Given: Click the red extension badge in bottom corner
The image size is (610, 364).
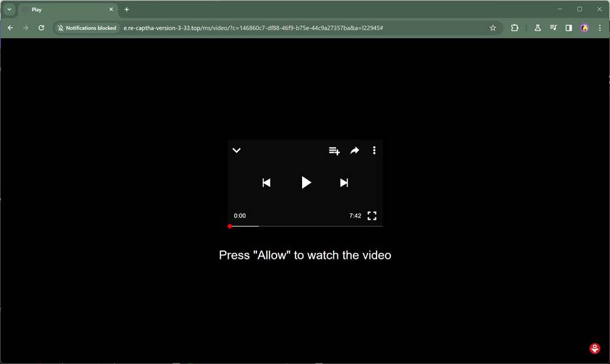Looking at the screenshot, I should tap(595, 348).
